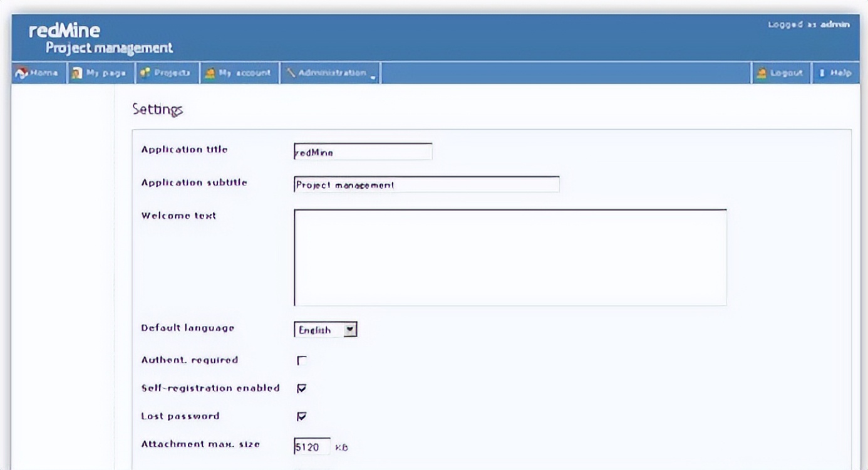Click the Attachment max. size label
Image resolution: width=868 pixels, height=470 pixels.
(200, 444)
